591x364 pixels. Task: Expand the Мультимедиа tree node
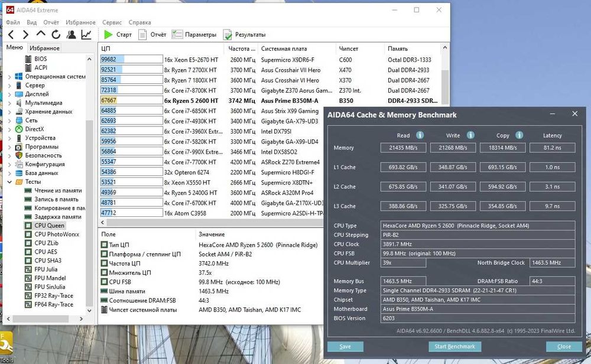[9, 103]
